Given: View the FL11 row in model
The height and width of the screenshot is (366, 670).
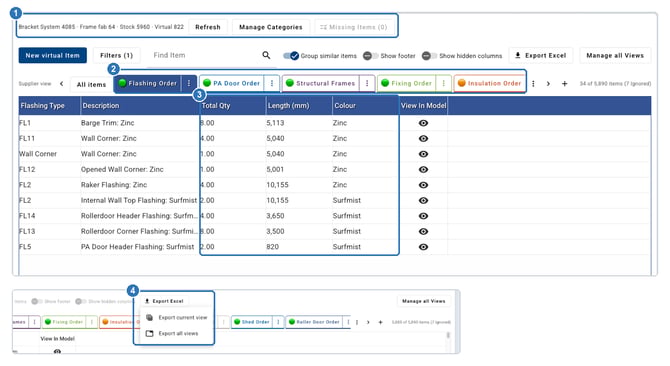Looking at the screenshot, I should tap(423, 138).
